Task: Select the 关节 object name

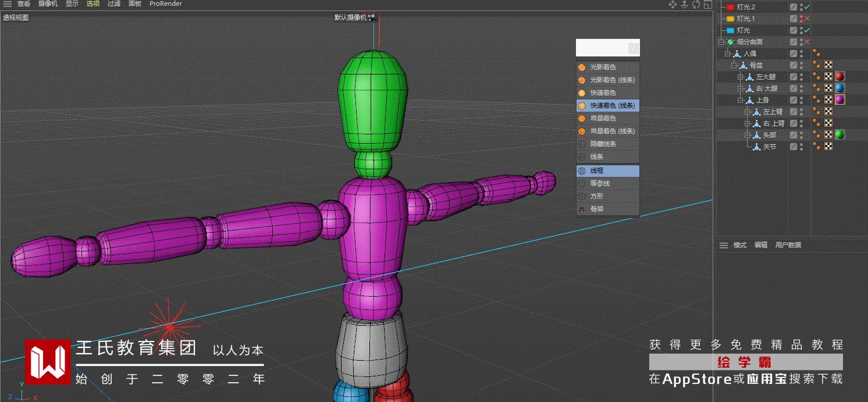Action: pos(770,147)
